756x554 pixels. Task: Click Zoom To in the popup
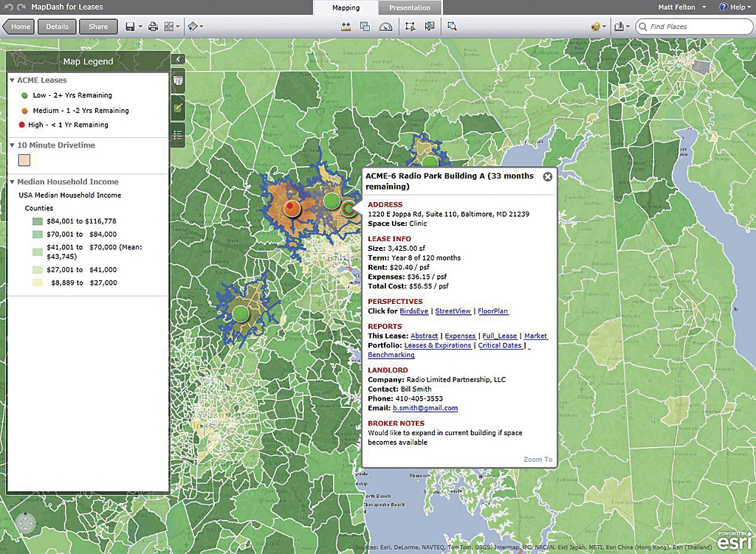click(x=538, y=460)
